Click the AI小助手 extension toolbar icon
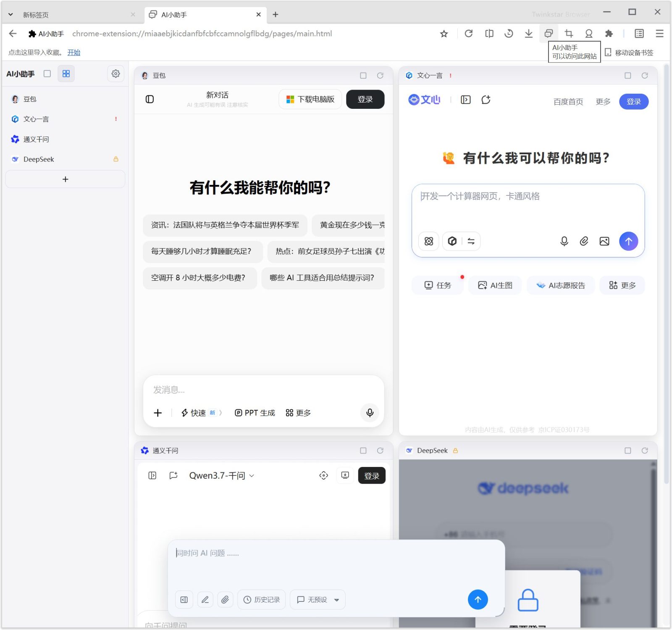This screenshot has width=672, height=630. 549,34
